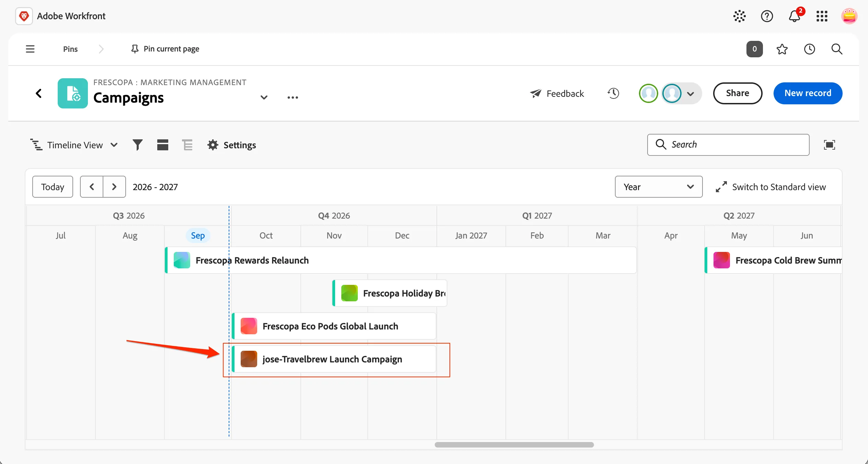
Task: Open the notifications bell
Action: point(795,16)
